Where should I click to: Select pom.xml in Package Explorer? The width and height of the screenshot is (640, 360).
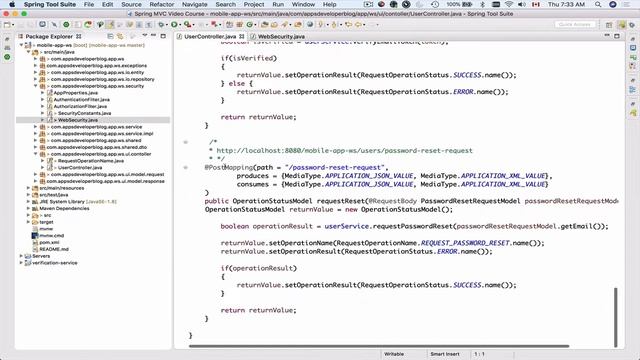point(49,242)
